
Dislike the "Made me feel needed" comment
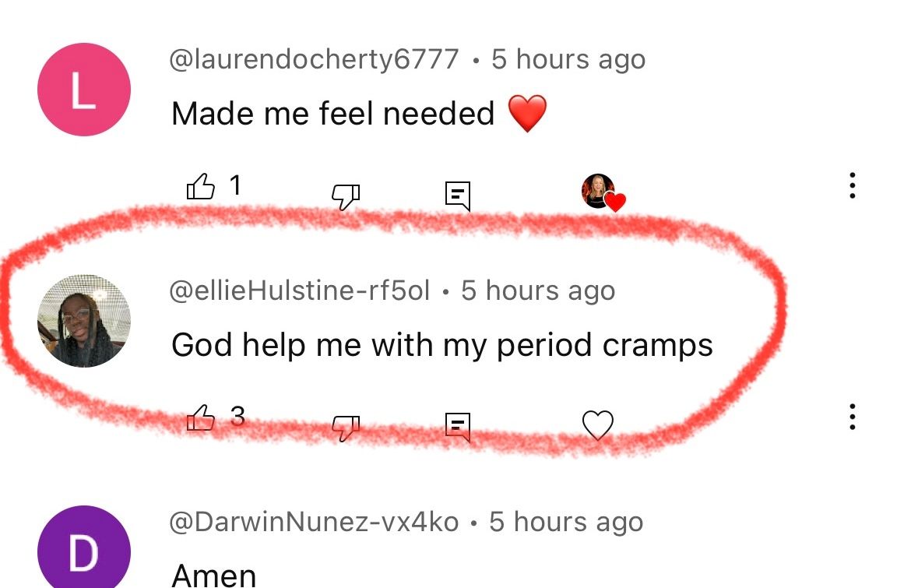[346, 196]
